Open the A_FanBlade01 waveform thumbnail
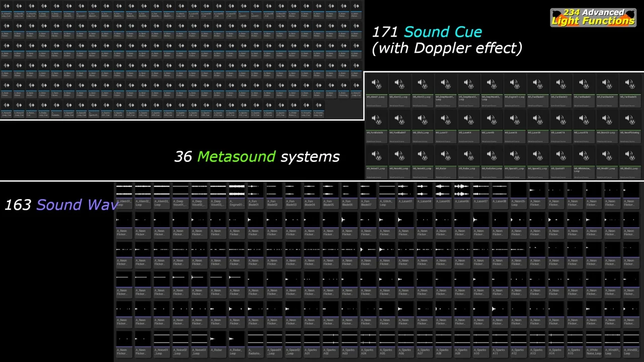 point(255,190)
